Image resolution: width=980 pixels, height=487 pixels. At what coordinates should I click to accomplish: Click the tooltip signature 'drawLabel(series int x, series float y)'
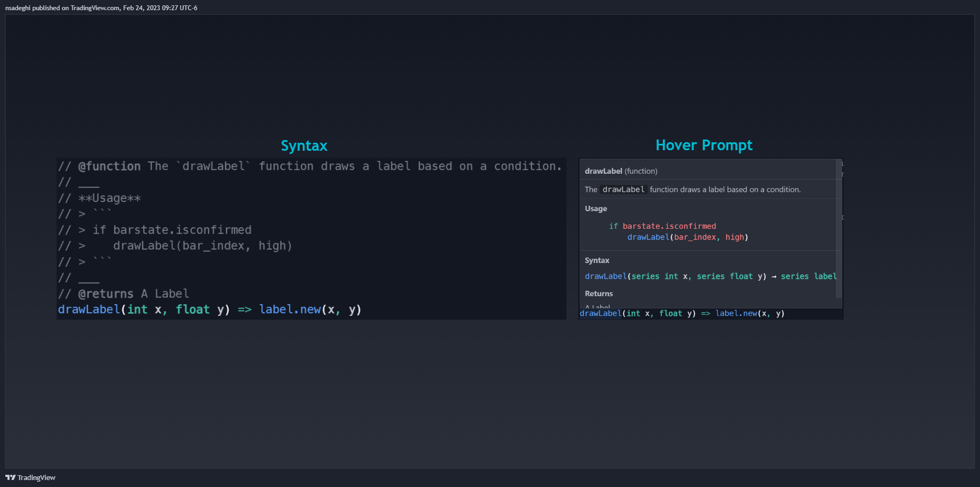675,276
